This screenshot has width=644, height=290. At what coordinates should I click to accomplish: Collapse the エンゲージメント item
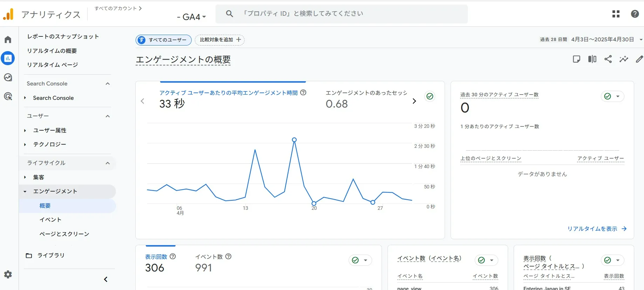[25, 192]
